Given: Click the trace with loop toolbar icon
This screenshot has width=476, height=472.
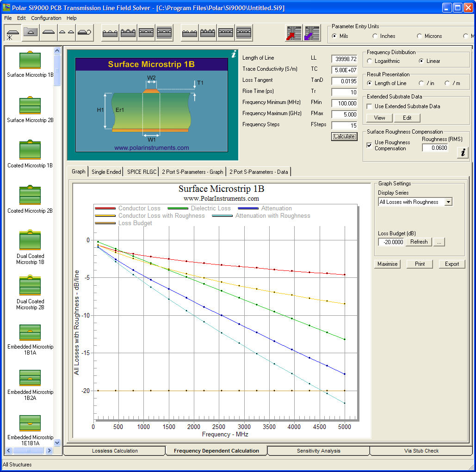Looking at the screenshot, I should 84,32.
